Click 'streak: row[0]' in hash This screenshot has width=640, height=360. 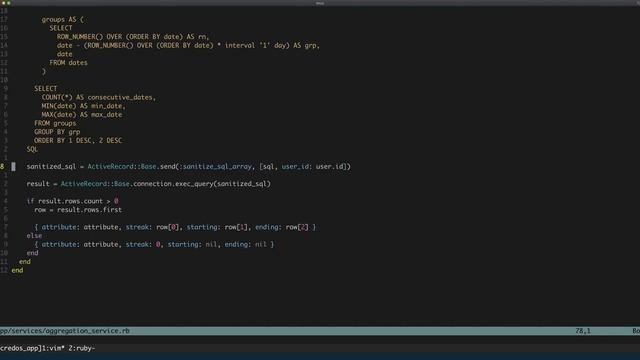click(x=152, y=227)
